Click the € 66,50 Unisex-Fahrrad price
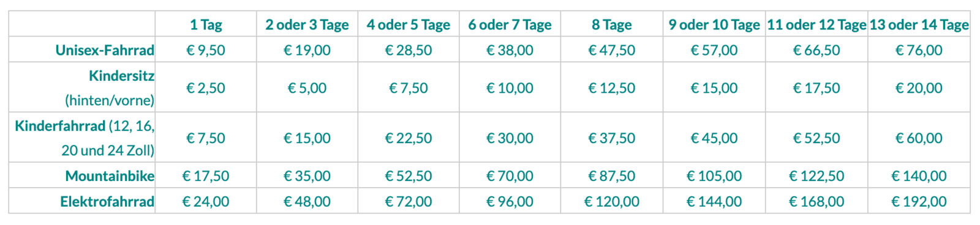Image resolution: width=980 pixels, height=225 pixels. [816, 50]
